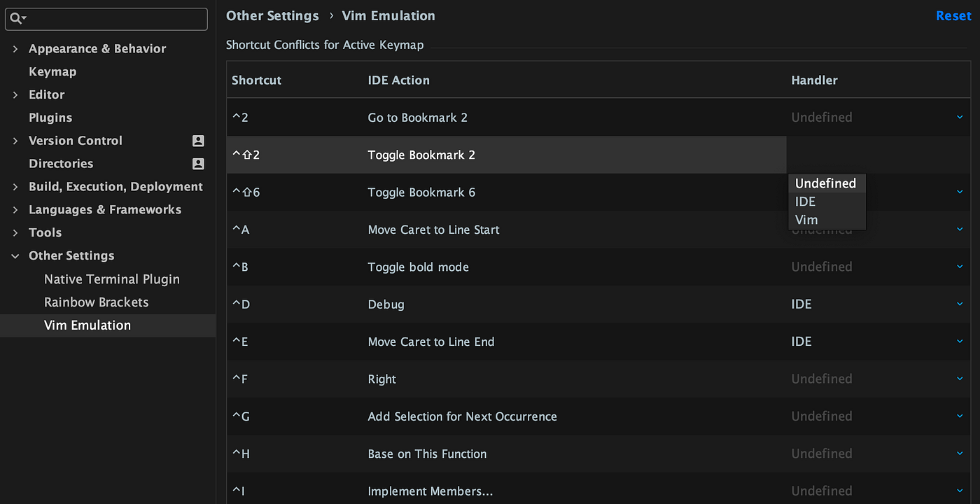Open handler dropdown for Move Caret to Line End
This screenshot has height=504, width=980.
pyautogui.click(x=960, y=342)
